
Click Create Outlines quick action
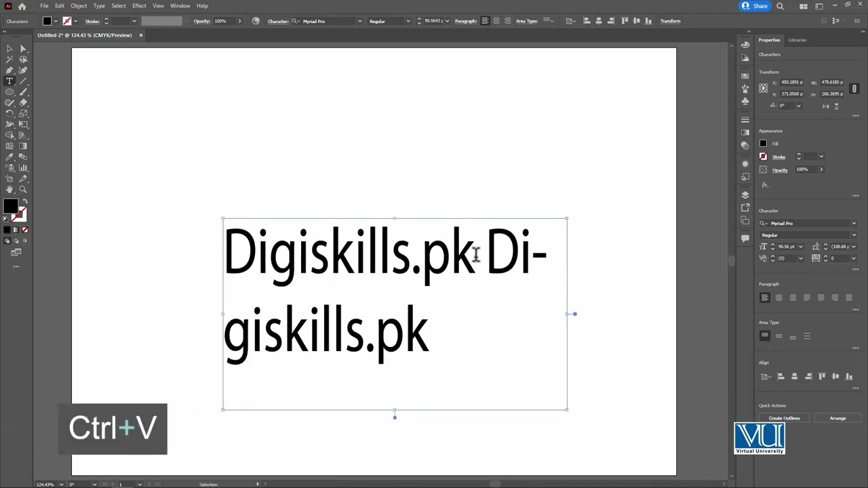(784, 418)
